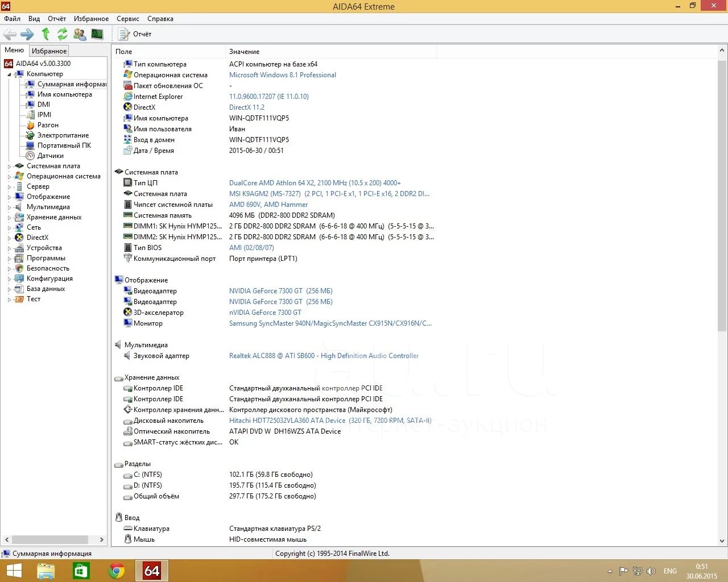728x582 pixels.
Task: Click the Forward arrow toolbar icon
Action: coord(27,34)
